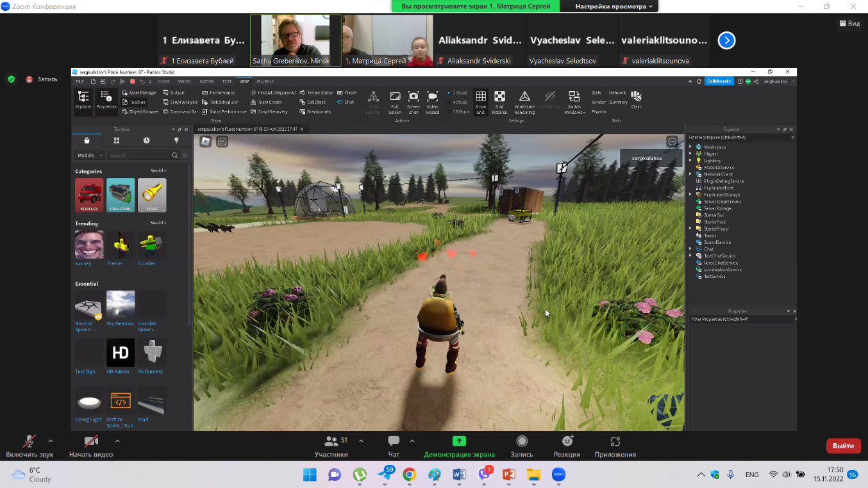
Task: Open the Breakpoints window
Action: tap(315, 111)
